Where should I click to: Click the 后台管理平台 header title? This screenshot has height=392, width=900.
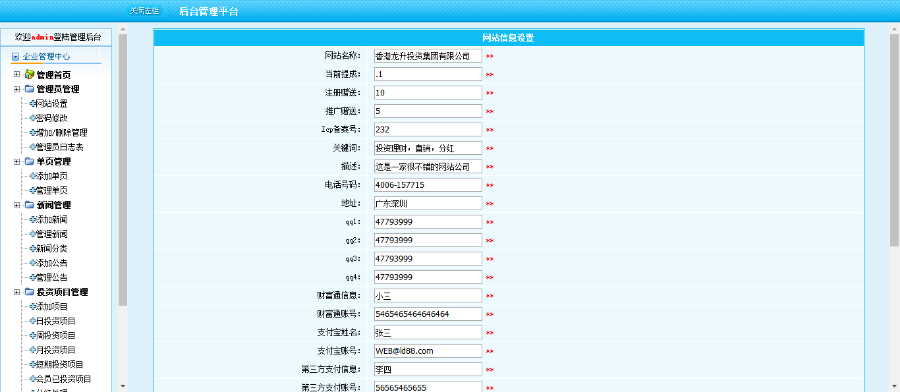click(209, 11)
